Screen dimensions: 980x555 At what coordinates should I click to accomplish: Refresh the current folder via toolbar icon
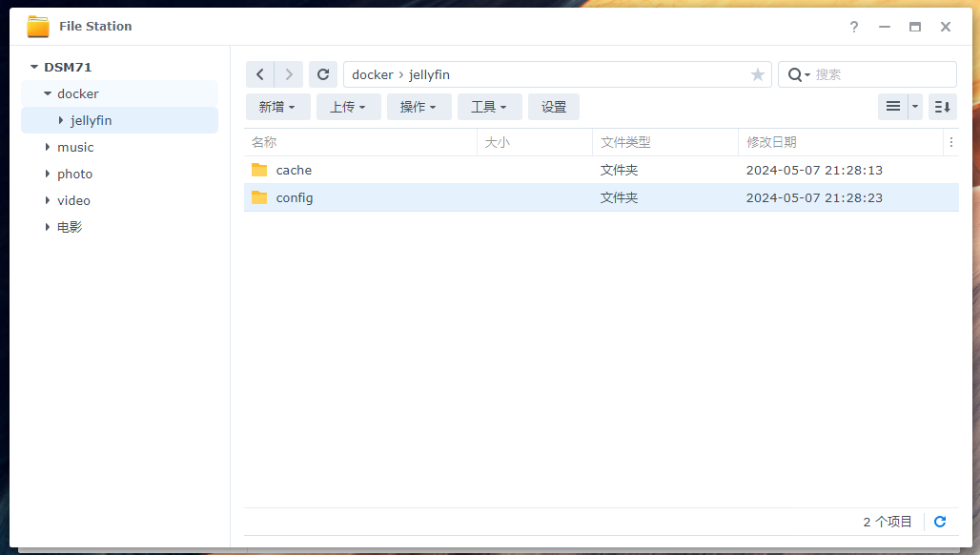point(323,74)
